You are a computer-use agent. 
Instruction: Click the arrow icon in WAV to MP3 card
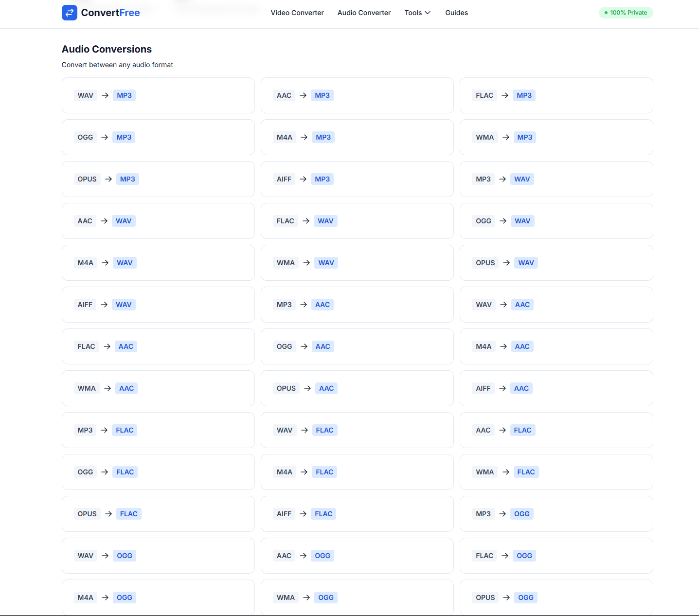pos(105,95)
